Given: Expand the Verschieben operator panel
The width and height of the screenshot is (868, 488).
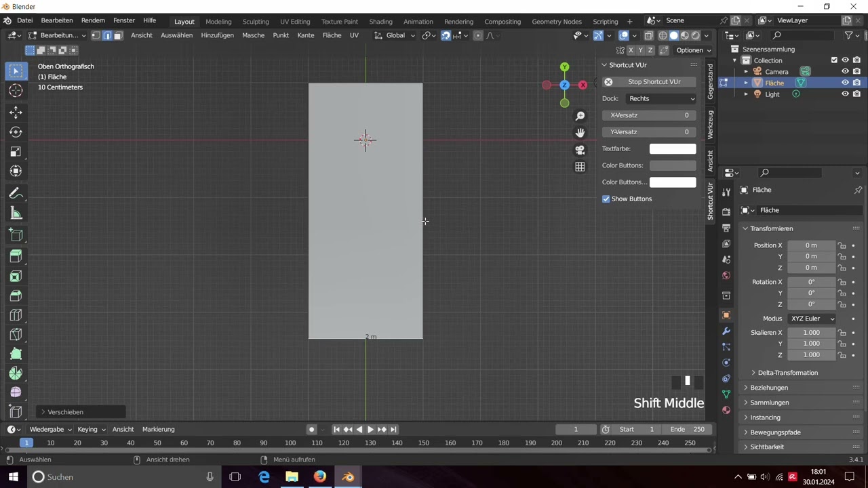Looking at the screenshot, I should 81,412.
